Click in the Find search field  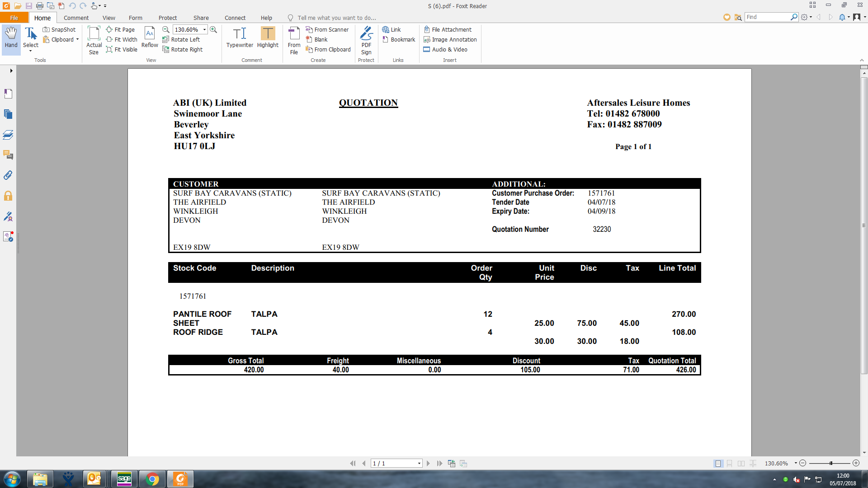[767, 17]
